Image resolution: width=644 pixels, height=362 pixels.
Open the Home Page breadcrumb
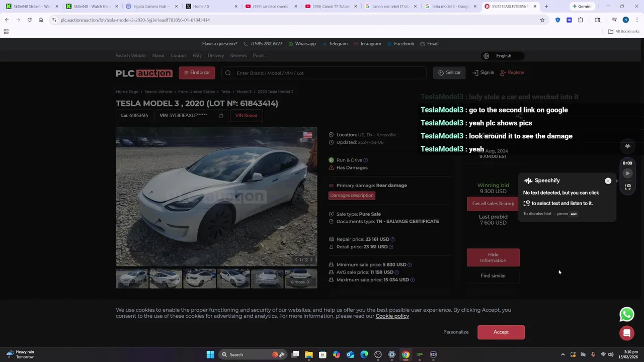[x=127, y=92]
